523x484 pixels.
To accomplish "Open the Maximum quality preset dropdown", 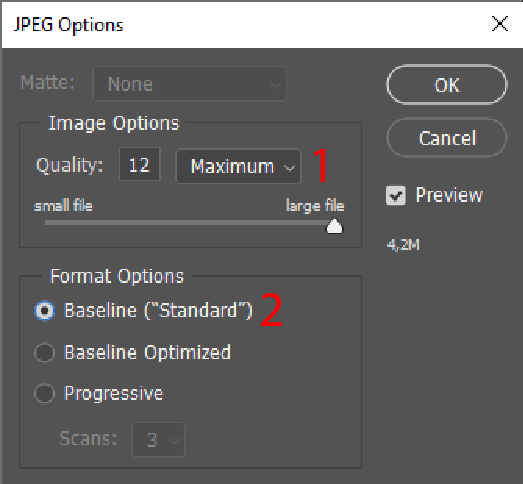I will click(x=238, y=166).
